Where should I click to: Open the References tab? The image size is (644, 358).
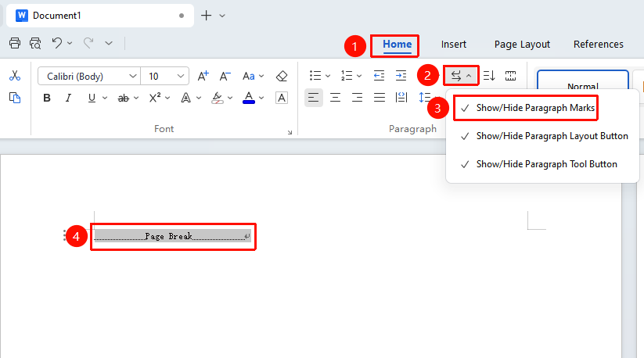click(599, 45)
